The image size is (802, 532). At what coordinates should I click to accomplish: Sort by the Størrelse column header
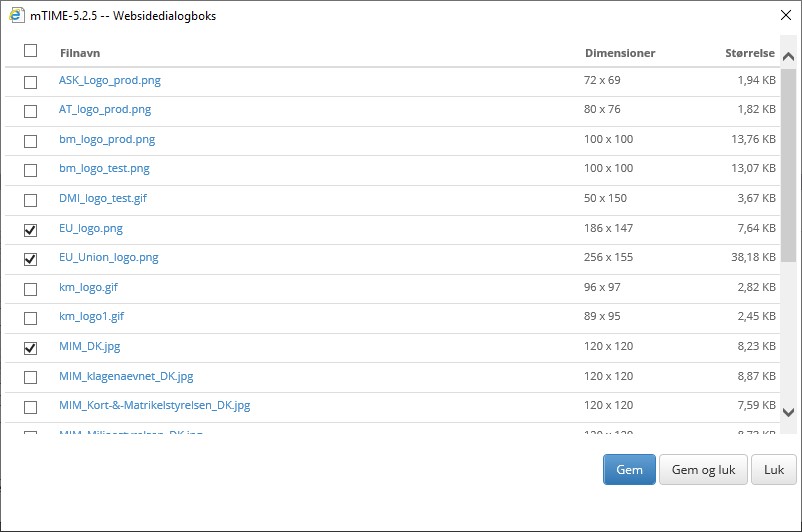point(749,53)
